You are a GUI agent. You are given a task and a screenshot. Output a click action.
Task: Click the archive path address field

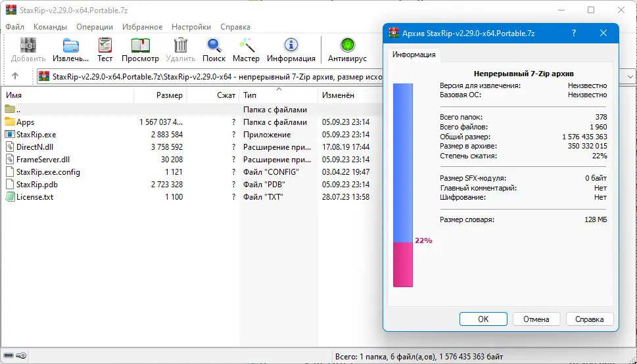click(x=210, y=76)
